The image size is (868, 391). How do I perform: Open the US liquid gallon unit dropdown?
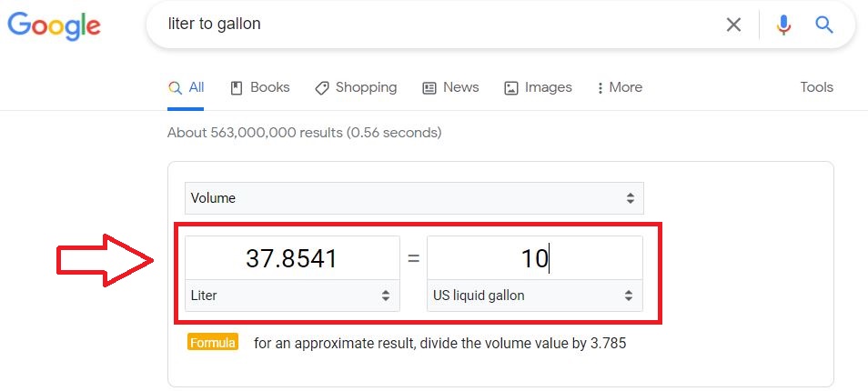click(535, 296)
